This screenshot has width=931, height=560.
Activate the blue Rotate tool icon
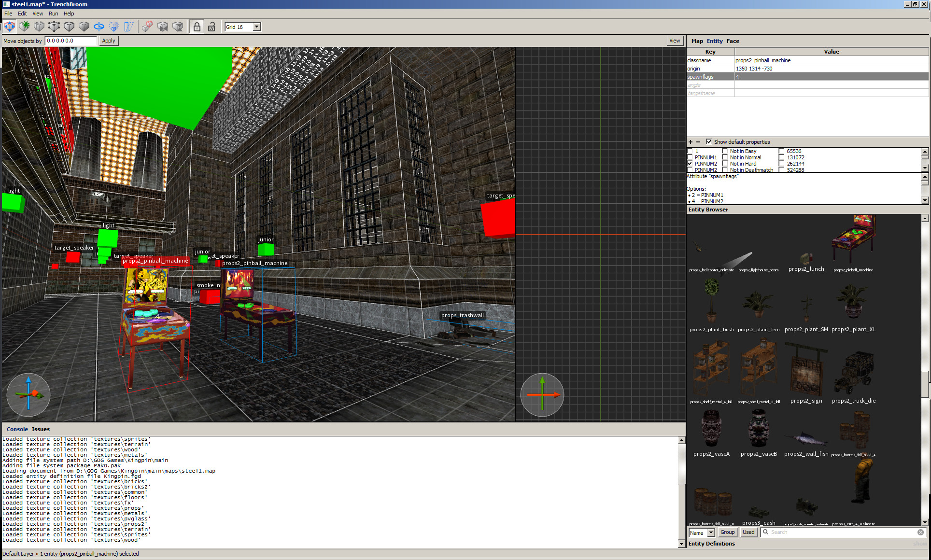pyautogui.click(x=99, y=27)
